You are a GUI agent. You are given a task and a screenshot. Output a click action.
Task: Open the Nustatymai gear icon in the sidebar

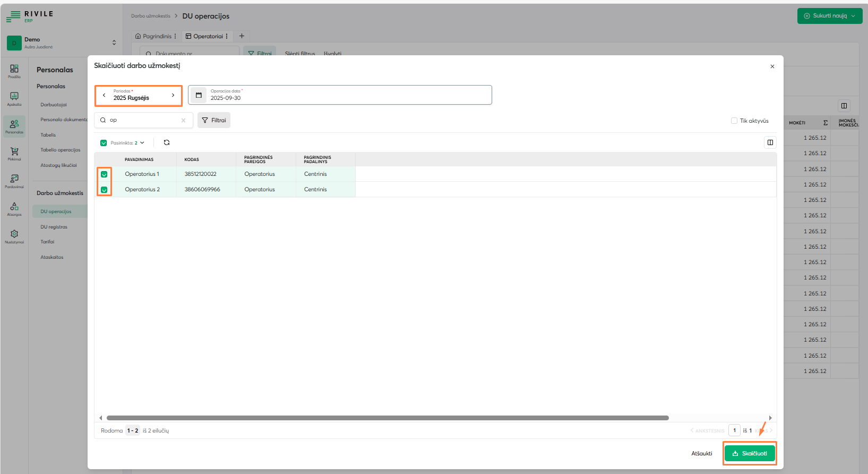coord(14,236)
